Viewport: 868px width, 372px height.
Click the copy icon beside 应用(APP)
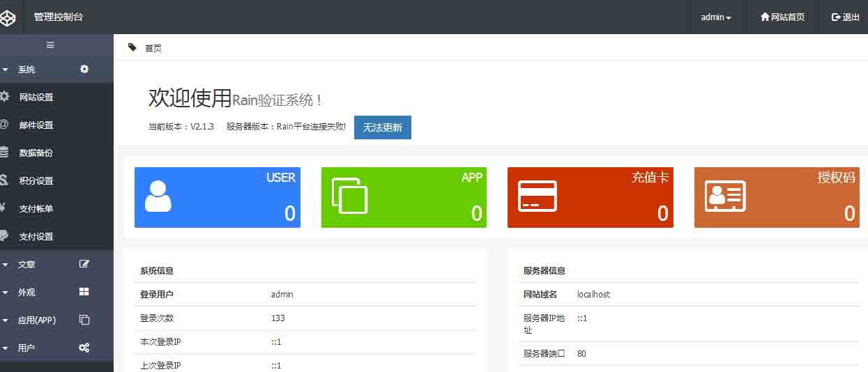84,320
